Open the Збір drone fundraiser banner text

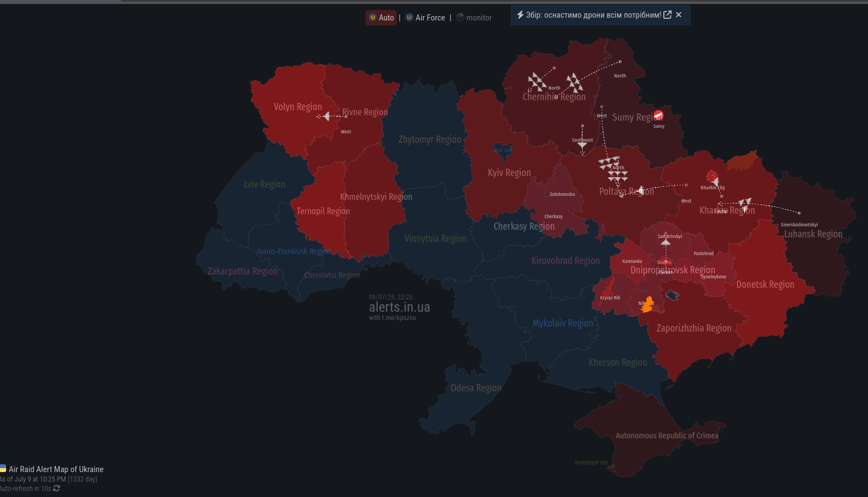point(593,15)
